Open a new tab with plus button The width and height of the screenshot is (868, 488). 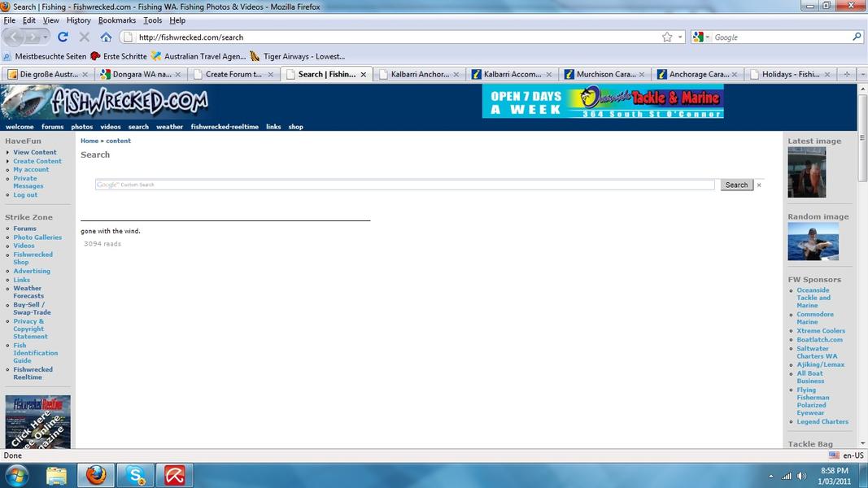(847, 74)
